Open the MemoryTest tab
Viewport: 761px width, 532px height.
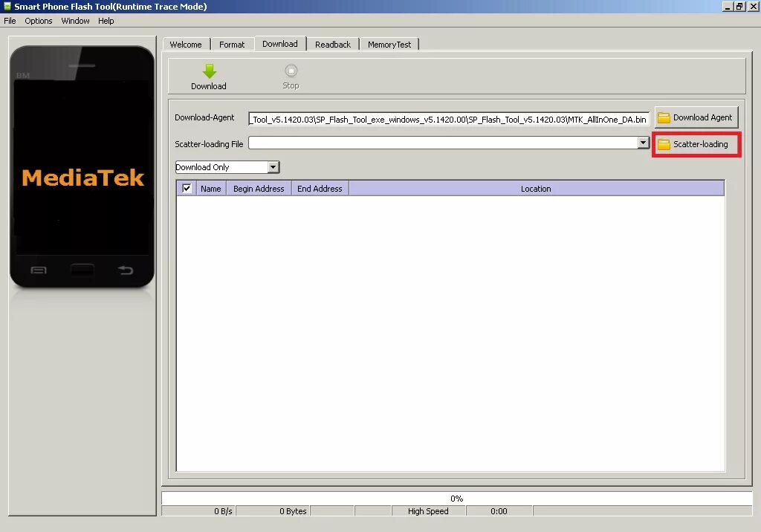[389, 44]
